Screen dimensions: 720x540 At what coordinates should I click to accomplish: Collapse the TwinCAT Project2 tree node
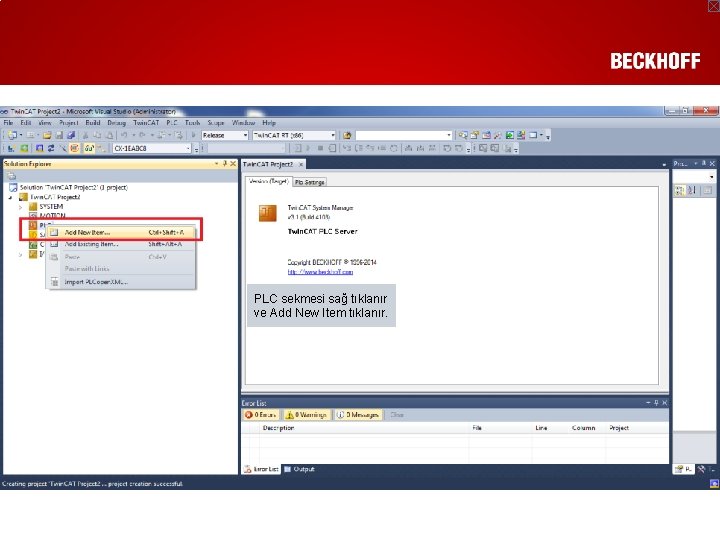11,197
